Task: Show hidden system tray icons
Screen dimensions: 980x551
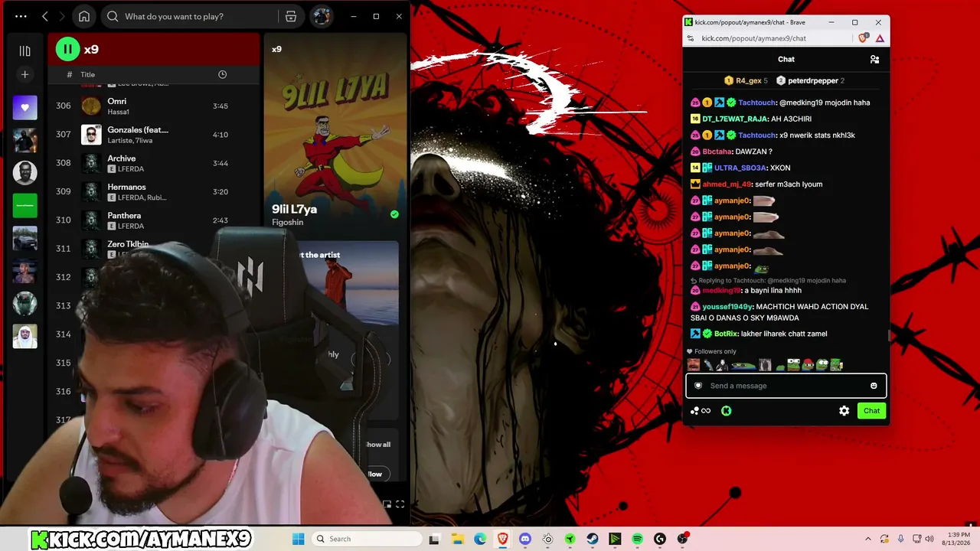Action: 868,539
